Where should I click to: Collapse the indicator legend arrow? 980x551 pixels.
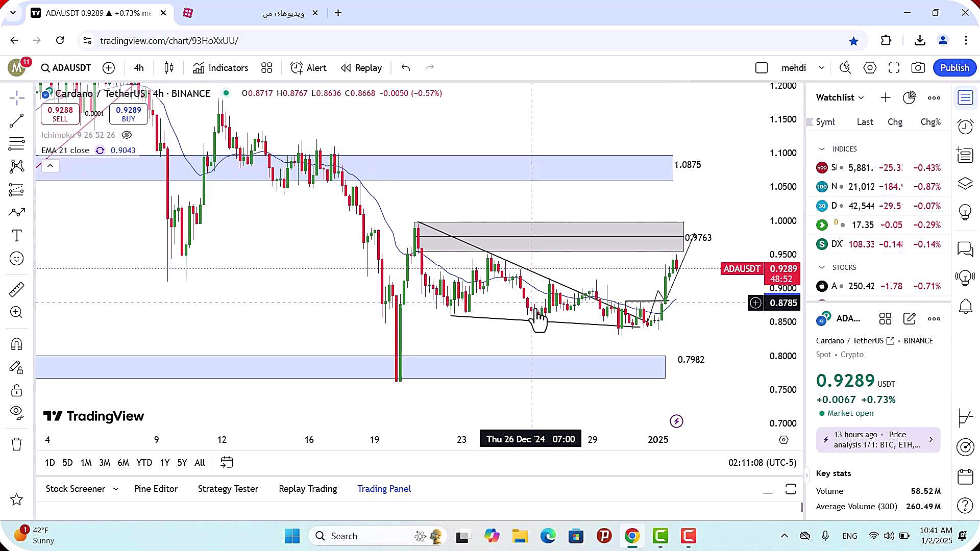[x=50, y=166]
